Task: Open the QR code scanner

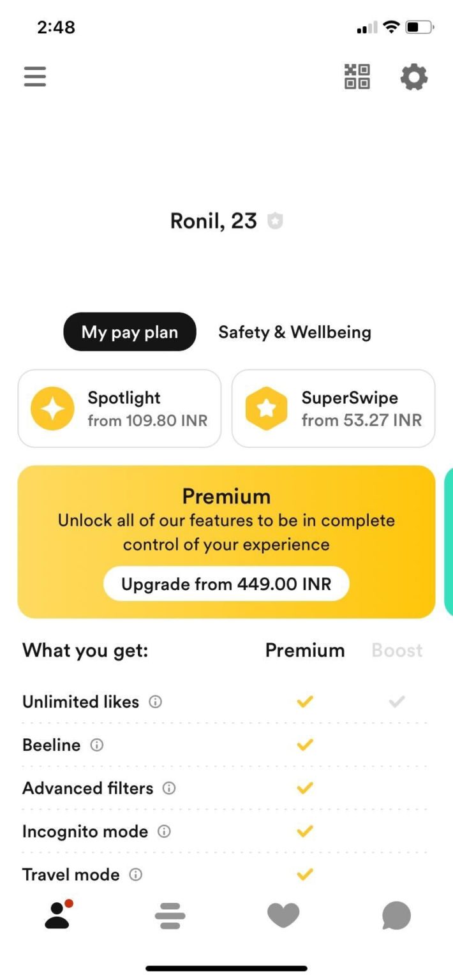Action: (355, 77)
